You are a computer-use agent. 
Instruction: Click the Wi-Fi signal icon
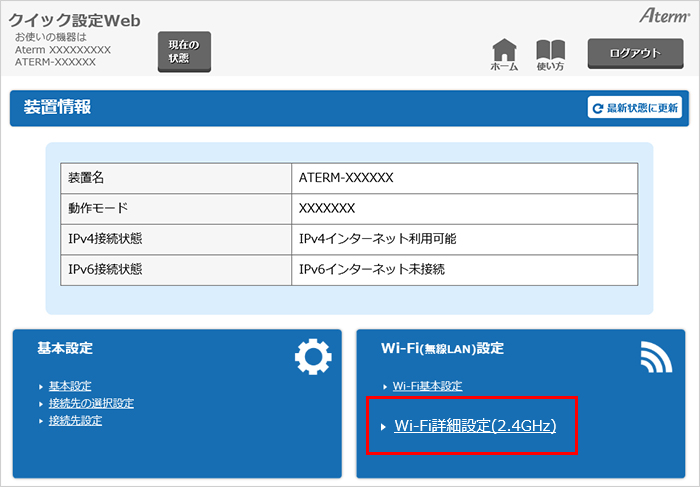pyautogui.click(x=659, y=359)
